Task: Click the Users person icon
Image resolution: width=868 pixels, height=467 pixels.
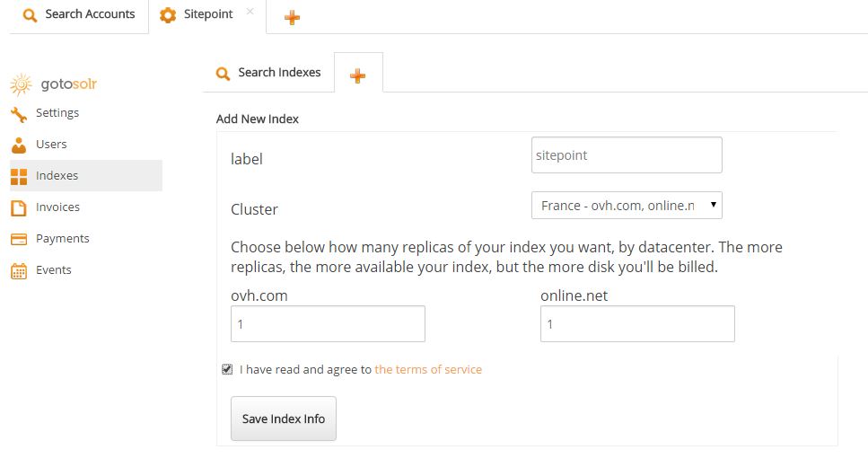Action: tap(19, 145)
